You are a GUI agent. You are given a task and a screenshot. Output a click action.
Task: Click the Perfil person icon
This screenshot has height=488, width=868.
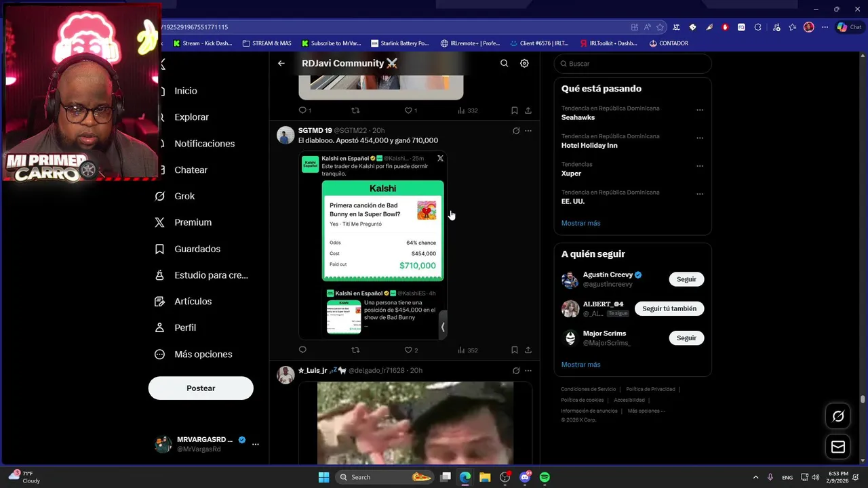160,327
